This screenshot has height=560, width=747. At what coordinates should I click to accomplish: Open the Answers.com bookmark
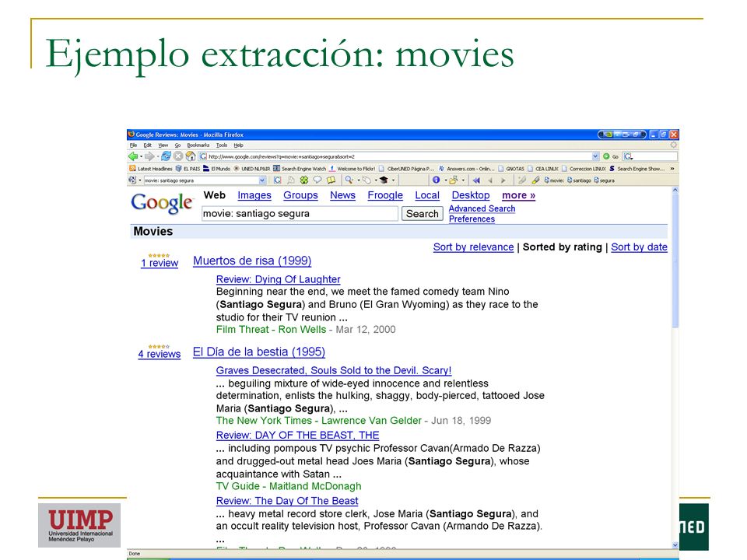(x=466, y=169)
